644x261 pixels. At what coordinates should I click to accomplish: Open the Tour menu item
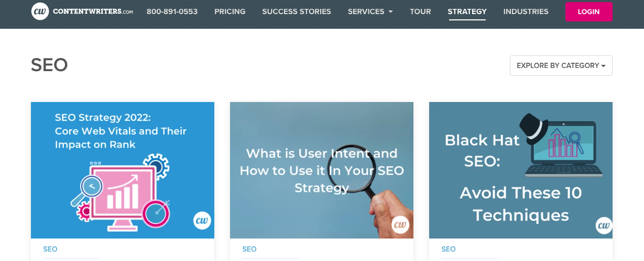[x=420, y=12]
